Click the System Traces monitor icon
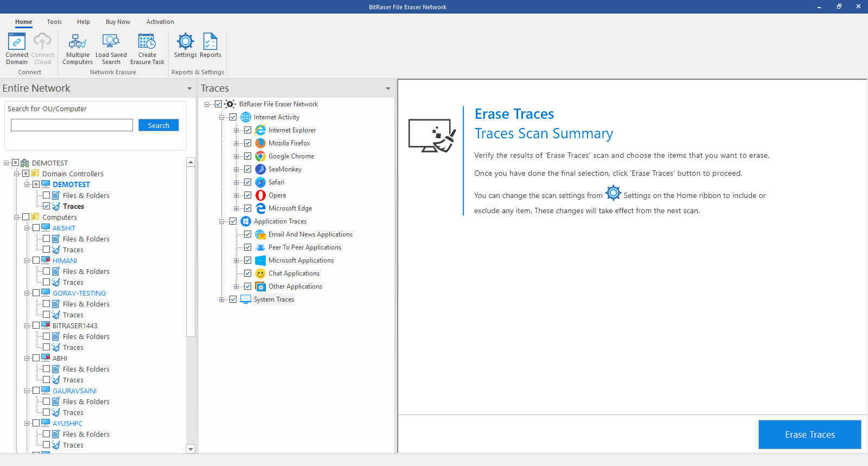868x466 pixels. point(246,299)
